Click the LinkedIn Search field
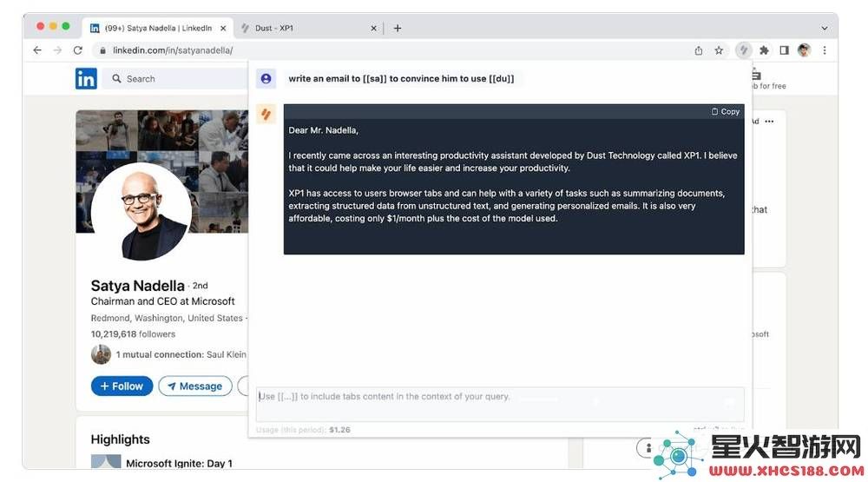 (176, 79)
